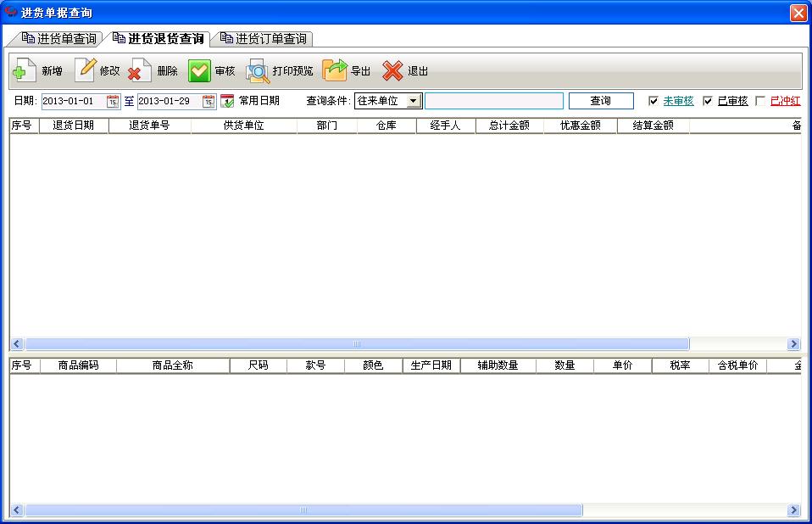Click the 尺码 column header
This screenshot has height=524, width=812.
[259, 365]
